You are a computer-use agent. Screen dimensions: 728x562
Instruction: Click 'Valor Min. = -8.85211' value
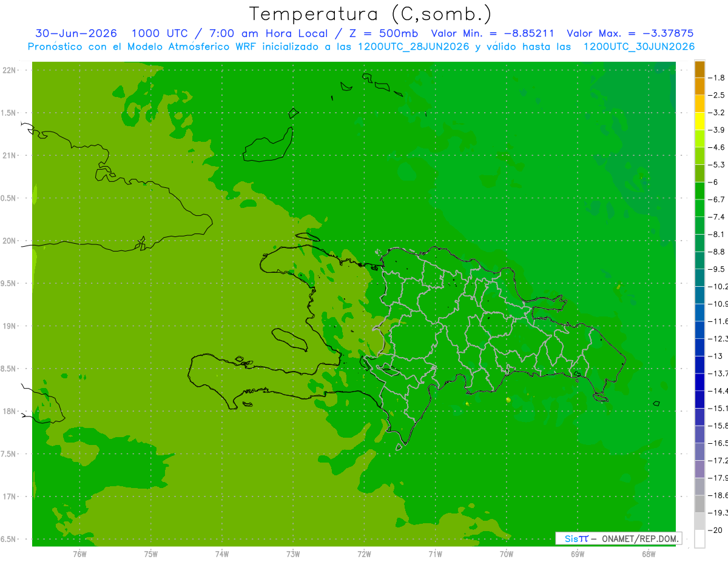point(492,33)
